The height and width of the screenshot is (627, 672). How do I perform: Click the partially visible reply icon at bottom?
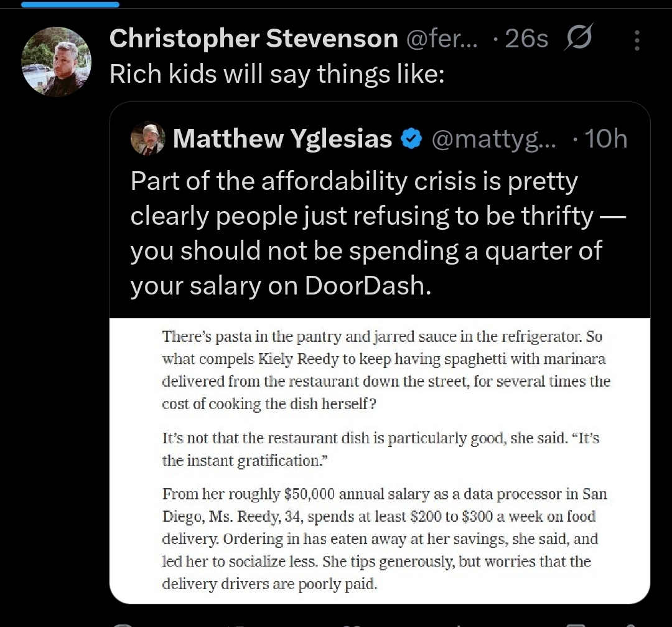(x=124, y=623)
